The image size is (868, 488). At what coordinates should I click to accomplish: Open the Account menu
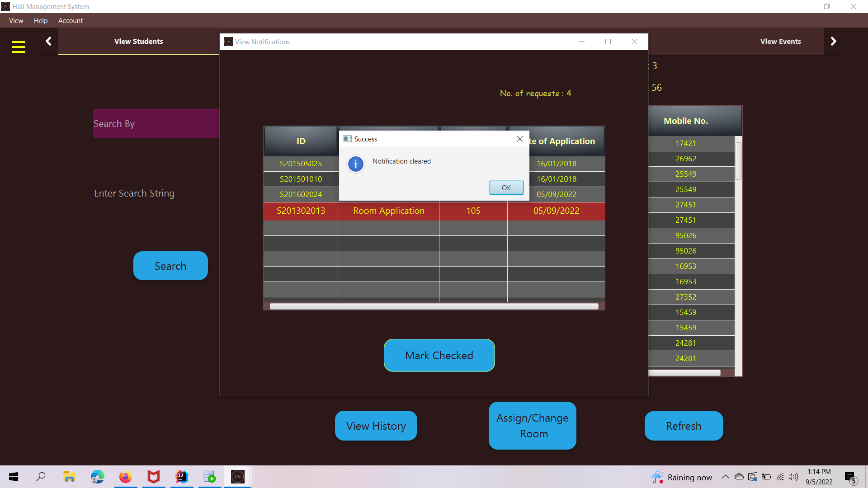pos(71,20)
